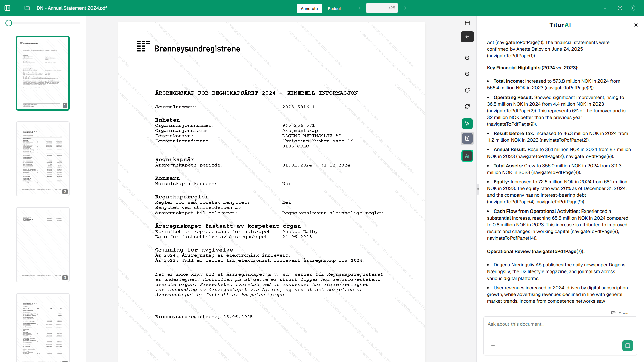Click the Enheten section heading
Viewport: 644px width, 362px height.
[x=167, y=120]
